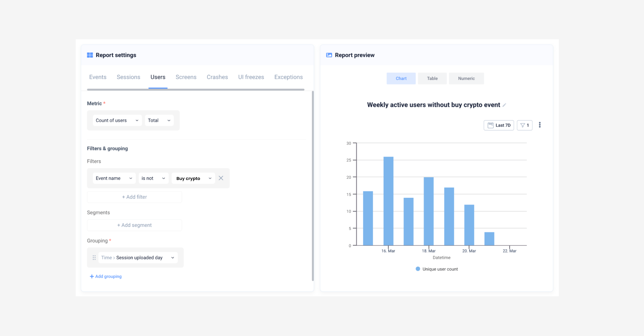
Task: Open the Total aggregation dropdown
Action: 159,120
